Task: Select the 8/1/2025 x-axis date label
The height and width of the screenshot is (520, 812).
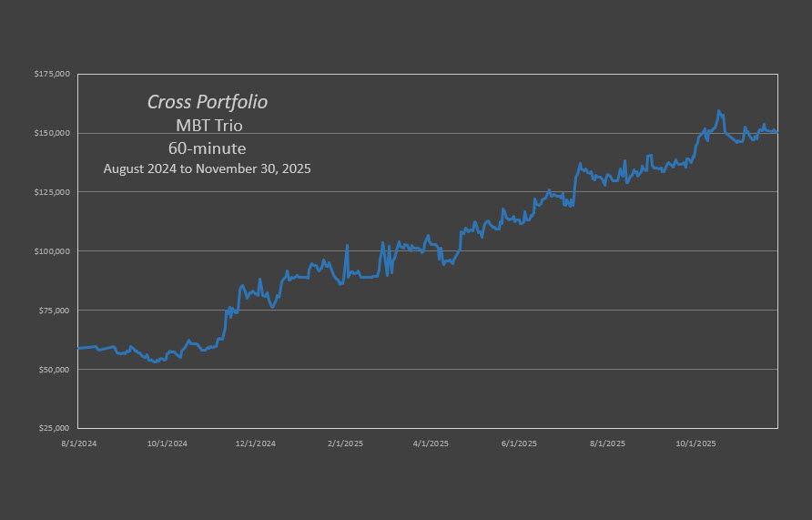Action: [607, 444]
